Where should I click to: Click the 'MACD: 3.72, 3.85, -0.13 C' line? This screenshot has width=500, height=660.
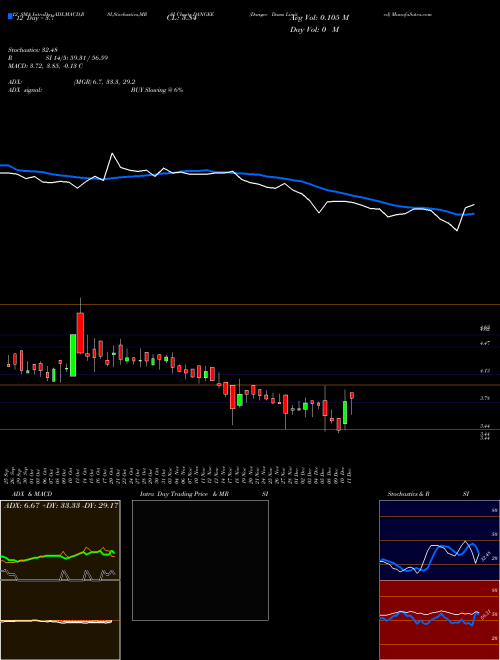[45, 66]
